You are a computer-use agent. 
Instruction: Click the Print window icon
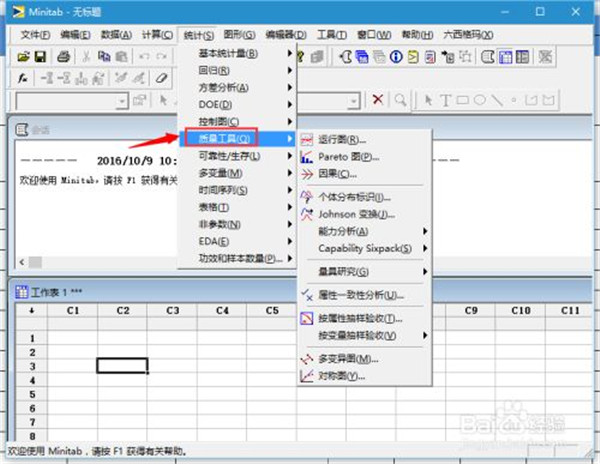tap(64, 57)
